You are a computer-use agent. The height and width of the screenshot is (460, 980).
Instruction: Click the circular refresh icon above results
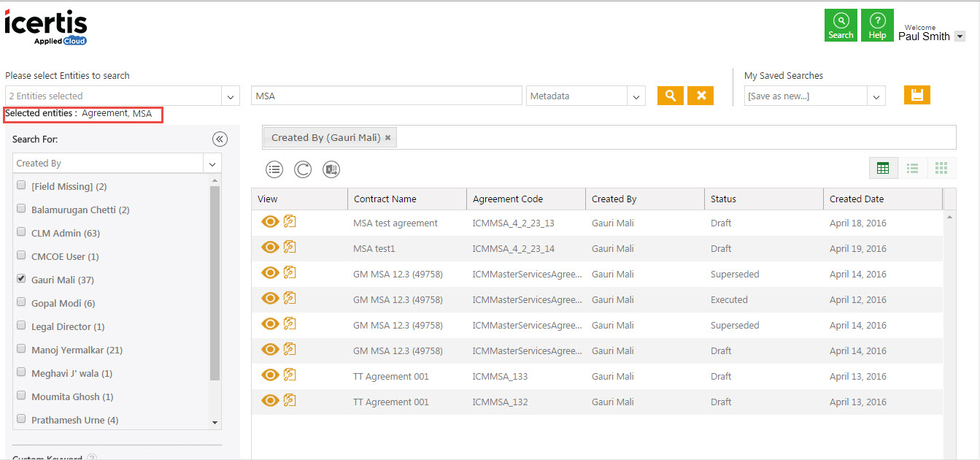point(303,169)
